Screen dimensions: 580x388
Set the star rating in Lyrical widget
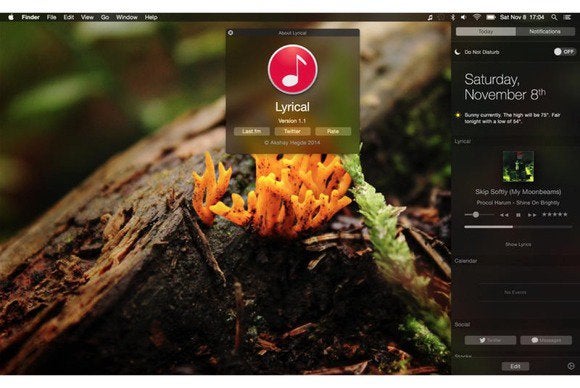pos(555,215)
